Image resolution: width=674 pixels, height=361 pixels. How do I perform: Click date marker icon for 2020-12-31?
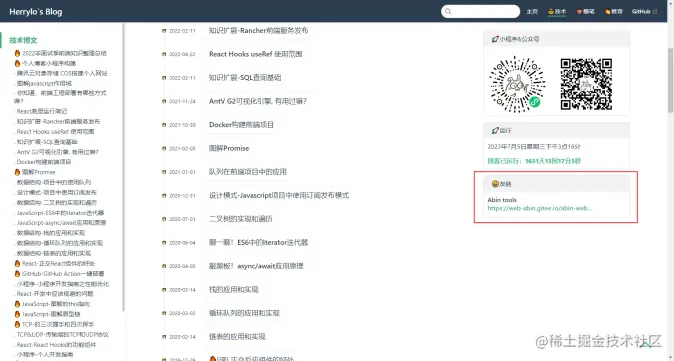click(x=164, y=196)
